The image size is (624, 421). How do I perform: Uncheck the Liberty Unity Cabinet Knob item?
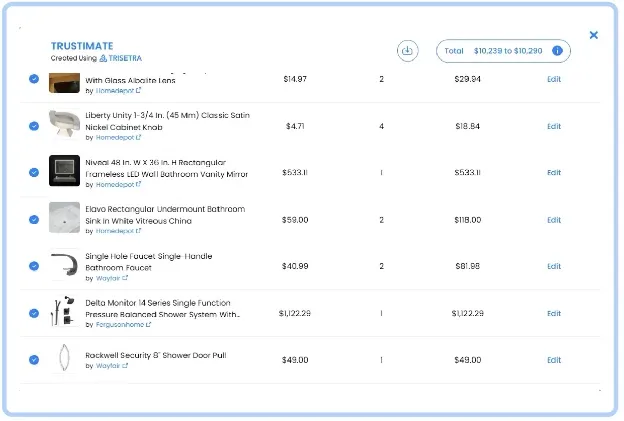[x=34, y=126]
